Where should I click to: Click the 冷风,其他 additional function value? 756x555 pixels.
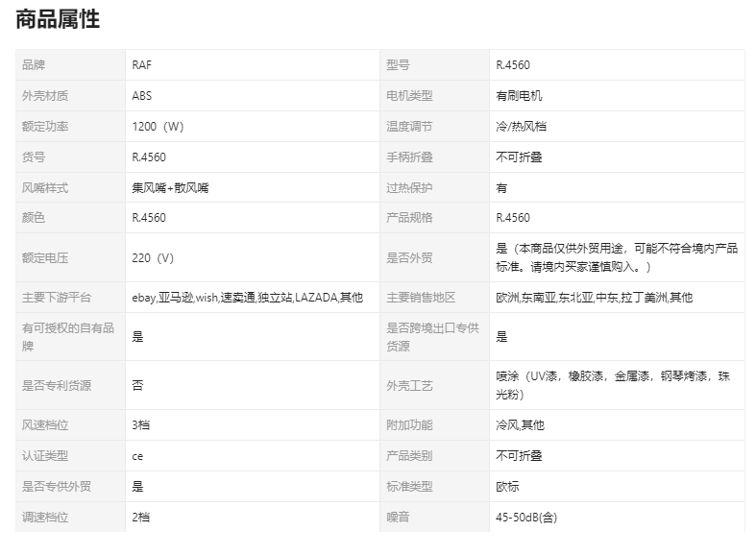coord(520,425)
